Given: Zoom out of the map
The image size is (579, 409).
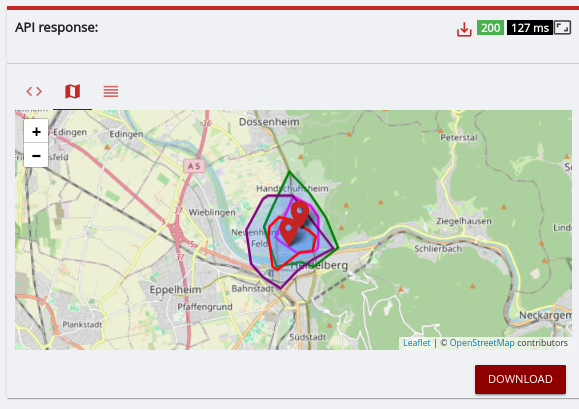Looking at the screenshot, I should click(36, 155).
